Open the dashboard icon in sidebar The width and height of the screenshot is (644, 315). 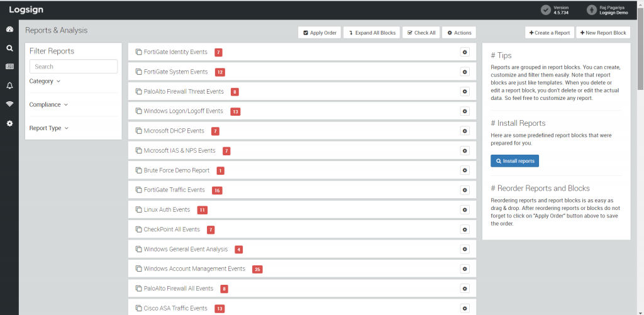point(9,29)
